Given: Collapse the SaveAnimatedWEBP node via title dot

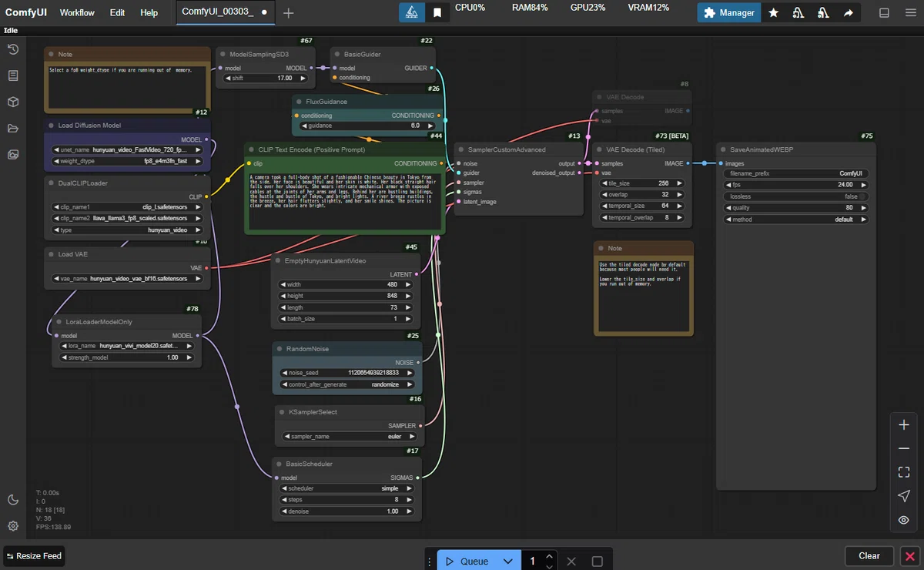Looking at the screenshot, I should pos(722,149).
